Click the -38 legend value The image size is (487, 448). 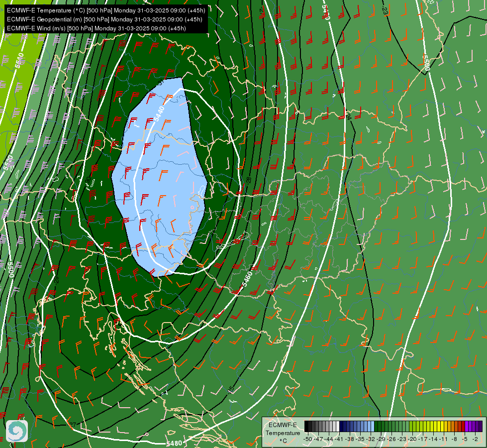tap(350, 439)
